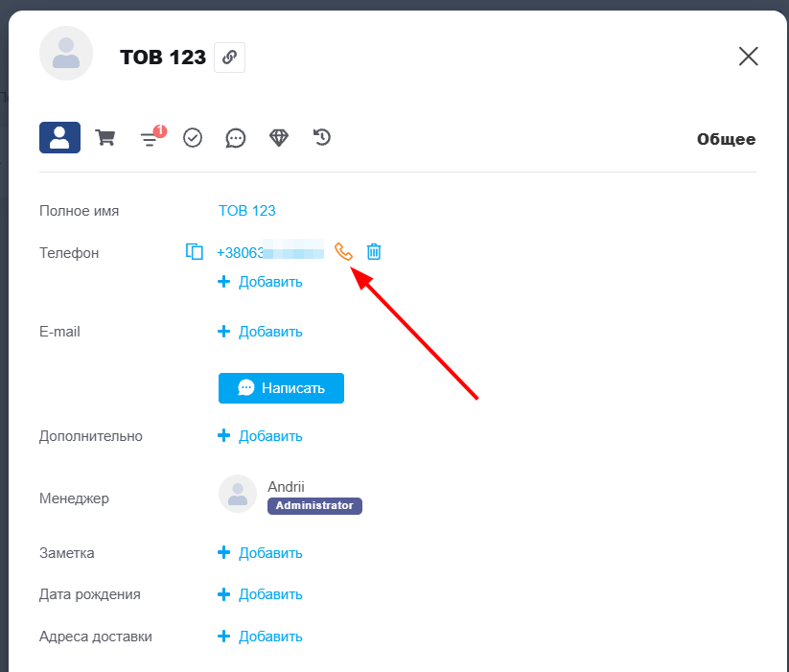This screenshot has height=672, width=789.
Task: Close the contact card dialog
Action: [x=748, y=57]
